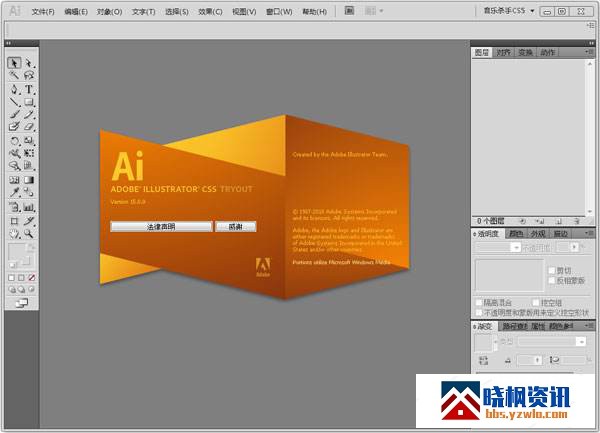This screenshot has height=433, width=600.
Task: Enable the 剪切 (Clip) checkbox
Action: pyautogui.click(x=550, y=270)
